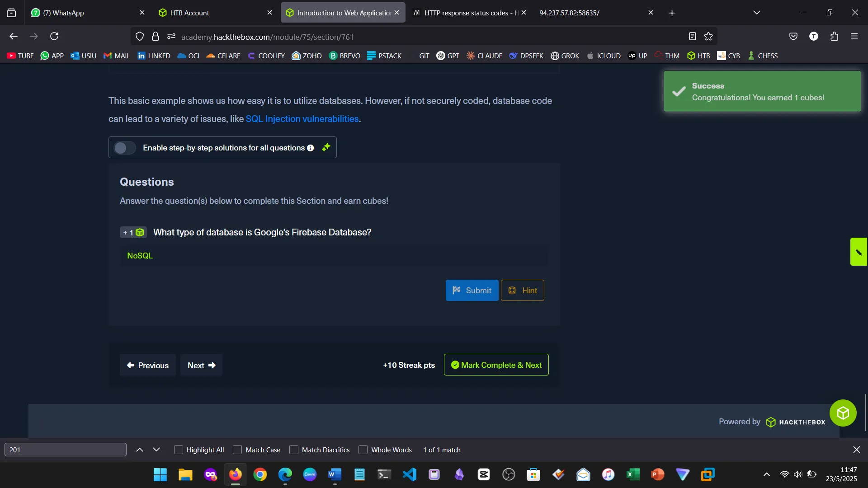The width and height of the screenshot is (868, 488).
Task: Open the SQL Injection vulnerabilities link
Action: point(302,119)
